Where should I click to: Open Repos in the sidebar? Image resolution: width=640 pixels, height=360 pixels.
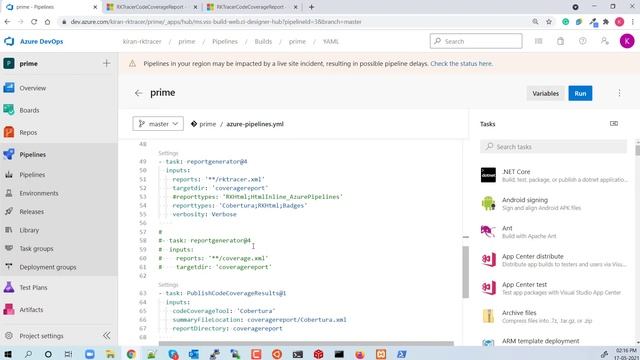point(28,132)
